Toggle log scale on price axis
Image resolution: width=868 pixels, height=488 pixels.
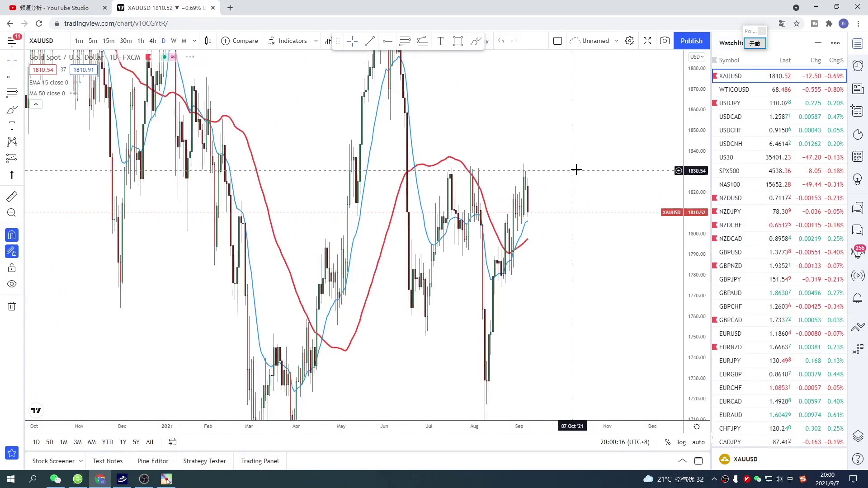pyautogui.click(x=681, y=442)
